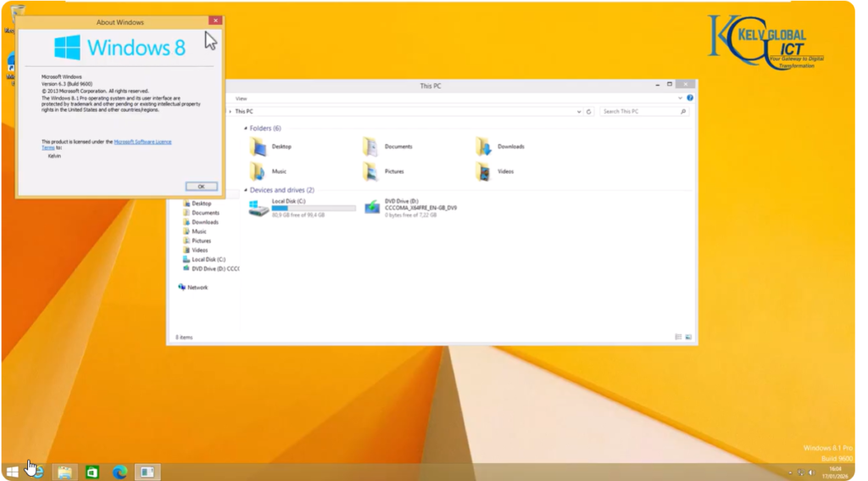Open the Downloads folder icon in This PC
This screenshot has height=481, width=868.
coord(483,147)
